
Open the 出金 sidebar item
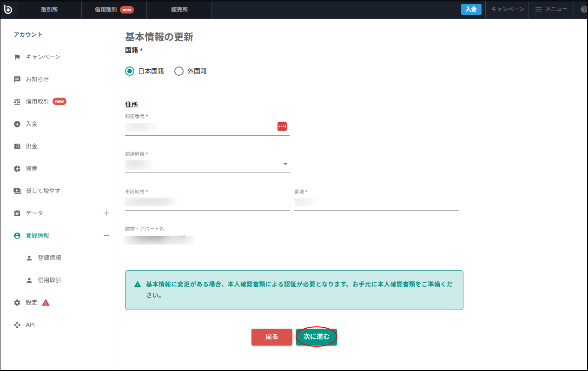32,146
